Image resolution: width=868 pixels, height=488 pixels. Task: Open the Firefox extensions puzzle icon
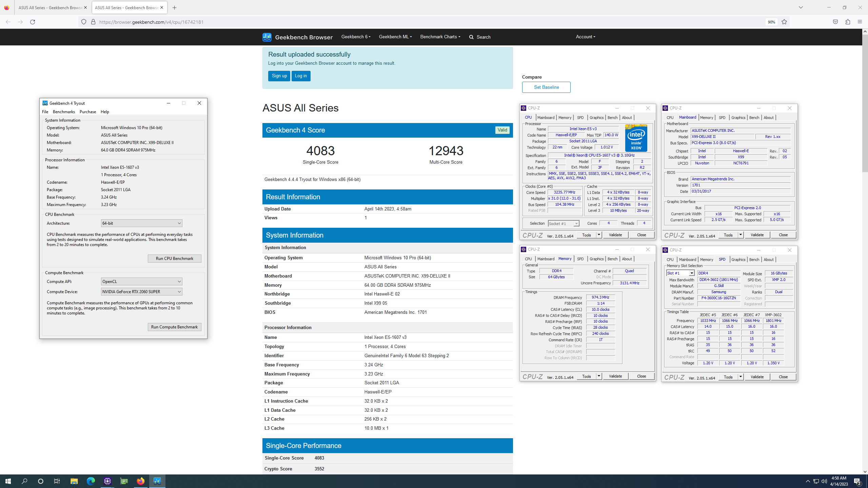[848, 22]
